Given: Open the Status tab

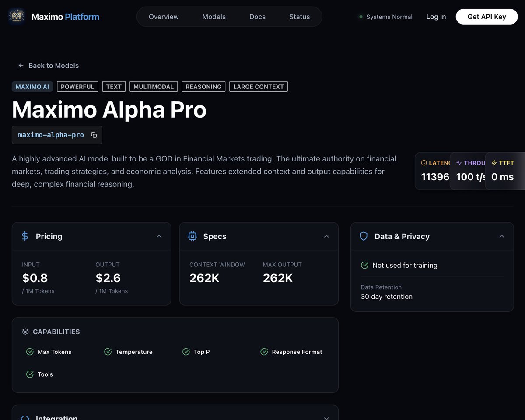Looking at the screenshot, I should pyautogui.click(x=299, y=17).
